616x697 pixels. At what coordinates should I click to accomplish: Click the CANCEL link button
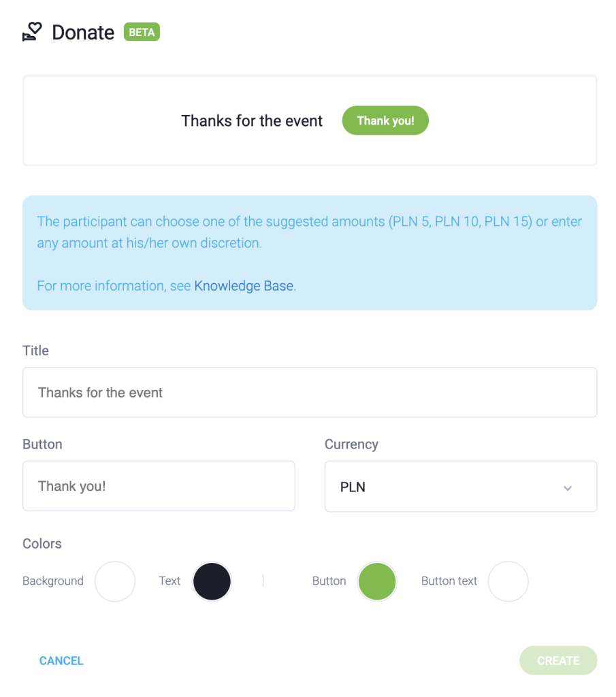(61, 661)
